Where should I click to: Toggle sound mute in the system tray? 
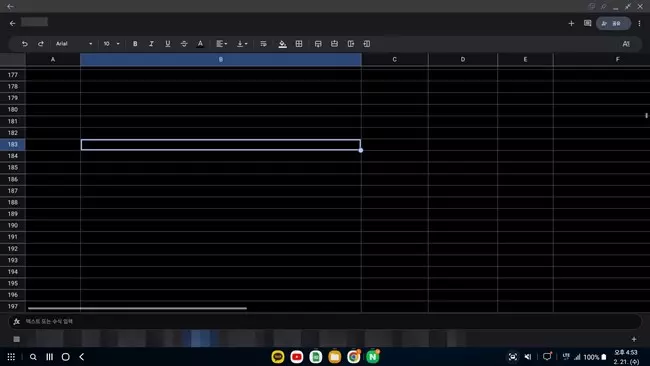click(528, 357)
